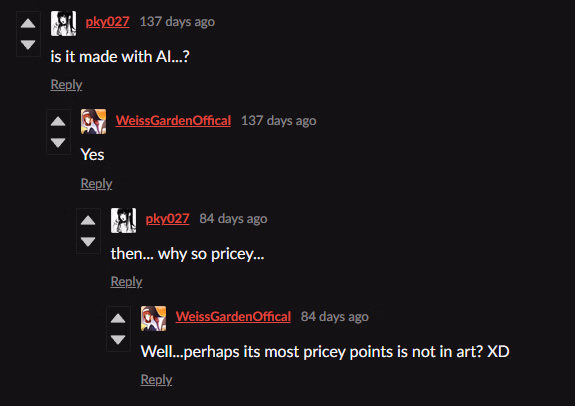Visit WeissGardenOffical profile from "Yes" reply
The image size is (575, 406).
coord(173,121)
